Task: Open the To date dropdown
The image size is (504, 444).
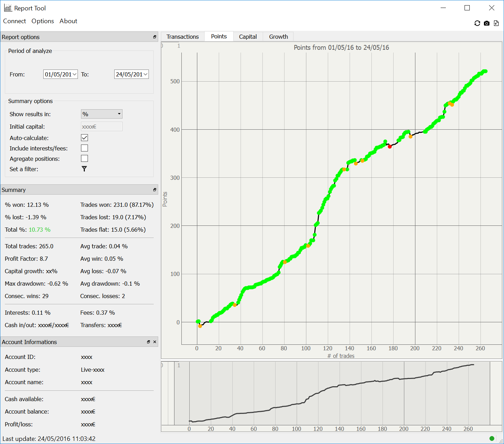Action: (x=145, y=74)
